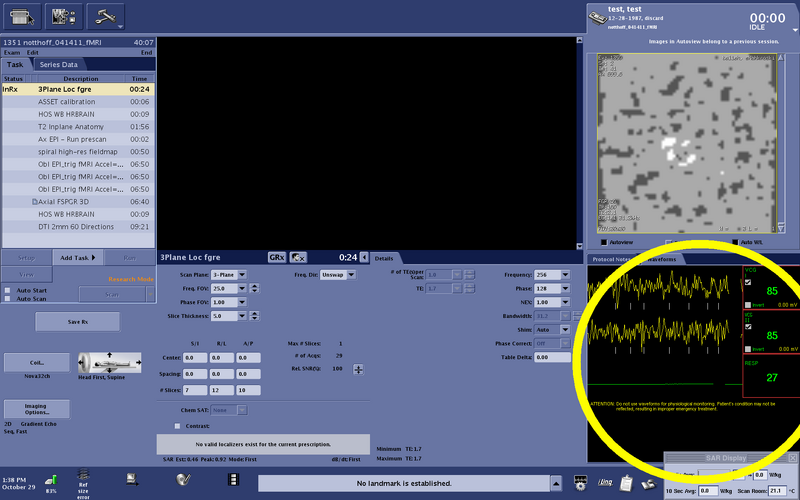Screen dimensions: 800x500
Task: Click the film strip icon in status bar
Action: point(233,479)
